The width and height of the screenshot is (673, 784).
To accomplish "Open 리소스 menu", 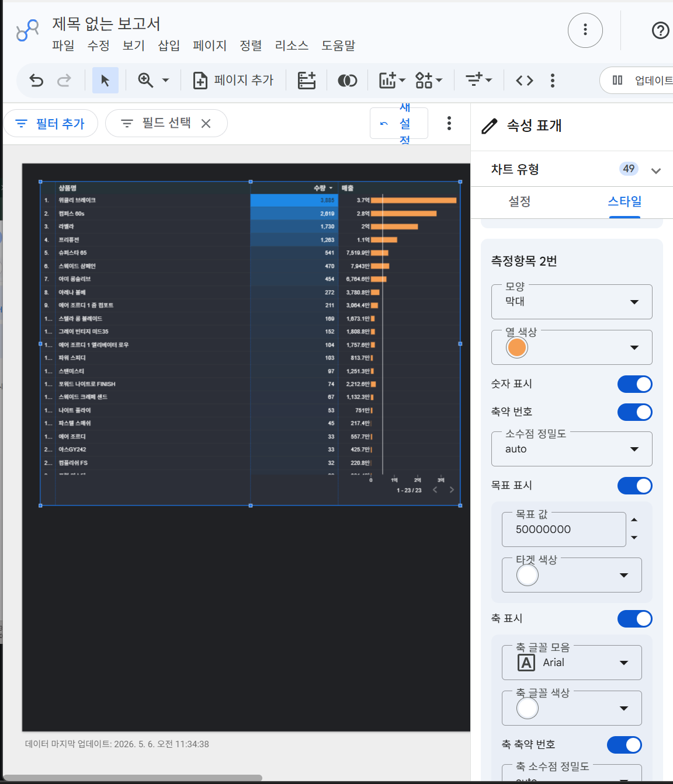I will 292,46.
